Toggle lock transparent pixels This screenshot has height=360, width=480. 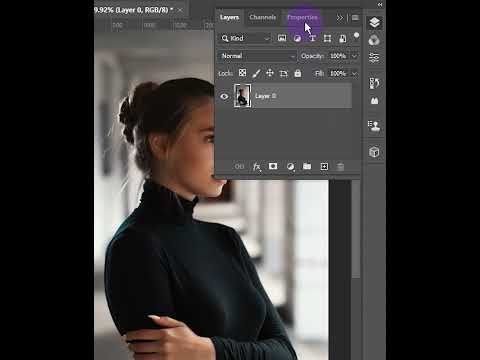[x=242, y=73]
